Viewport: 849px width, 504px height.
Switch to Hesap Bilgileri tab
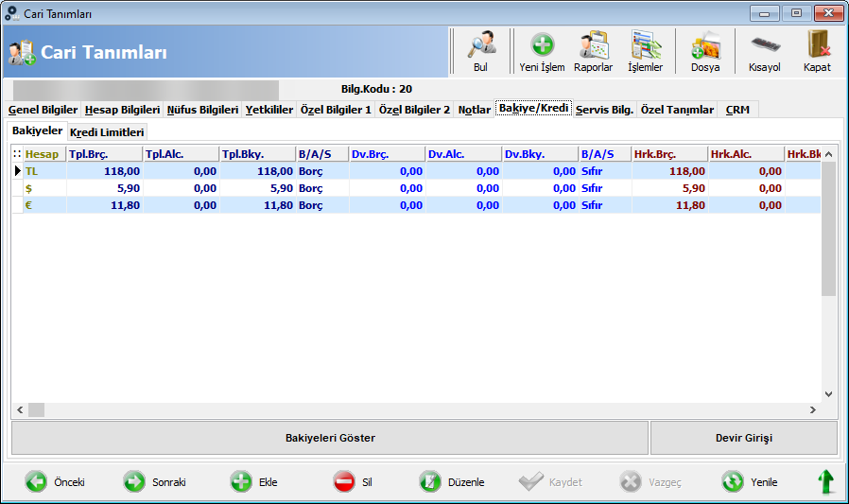(122, 110)
